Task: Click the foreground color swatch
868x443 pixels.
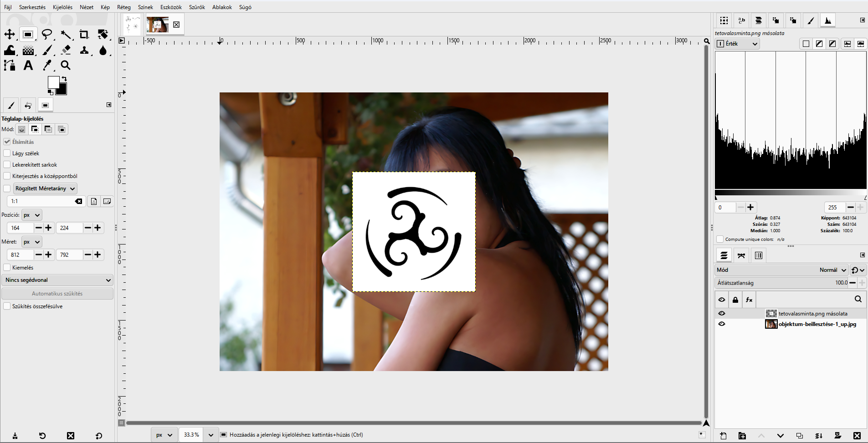Action: point(53,81)
